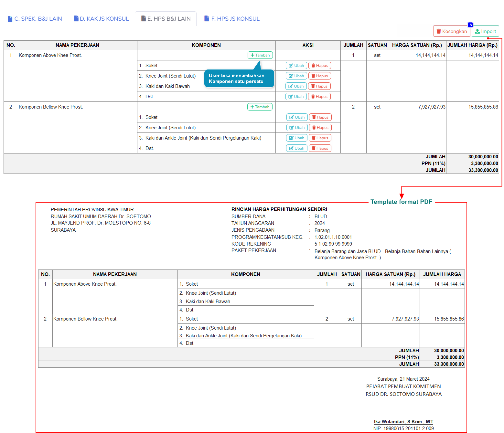Click the Import upload button
The height and width of the screenshot is (433, 504).
point(485,31)
